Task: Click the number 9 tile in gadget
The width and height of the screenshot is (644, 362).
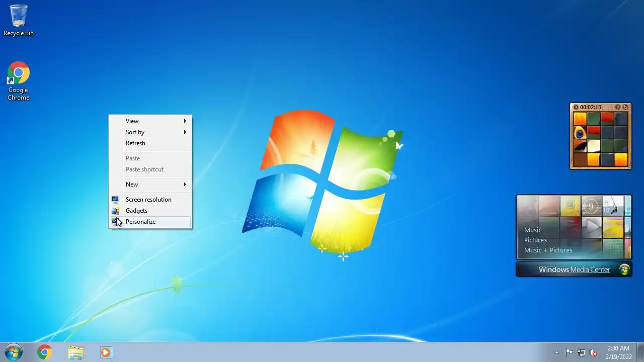Action: pos(592,207)
